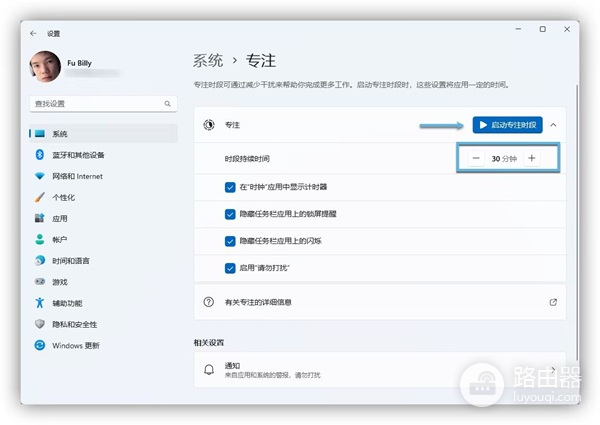Toggle 应用"请勿打扰" checkbox
600x425 pixels.
[231, 269]
